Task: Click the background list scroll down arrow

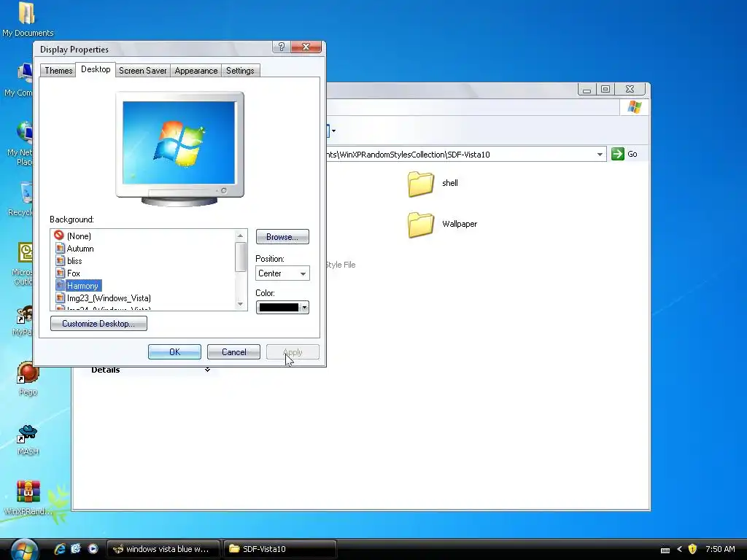Action: click(x=240, y=304)
